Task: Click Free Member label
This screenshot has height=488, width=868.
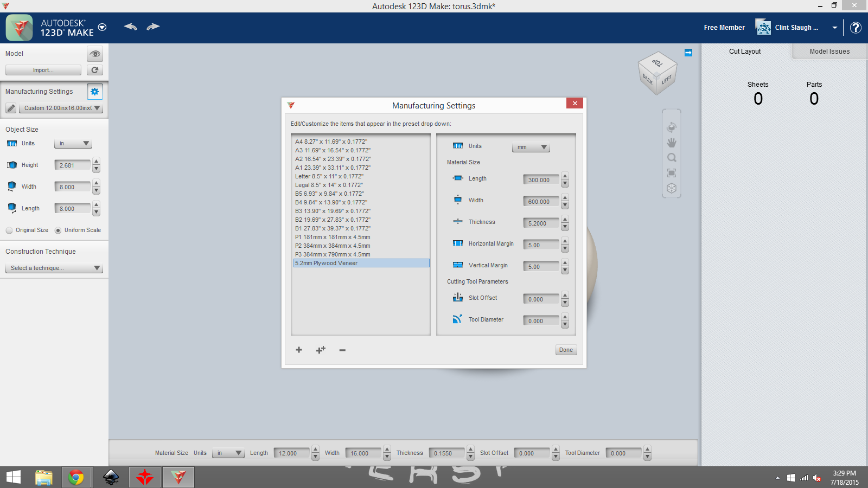Action: [x=724, y=28]
